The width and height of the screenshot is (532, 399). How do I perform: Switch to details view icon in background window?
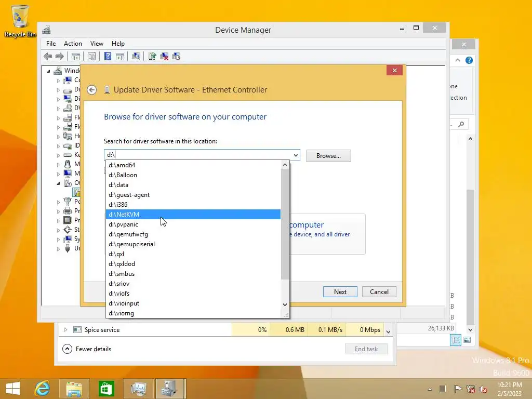(455, 340)
